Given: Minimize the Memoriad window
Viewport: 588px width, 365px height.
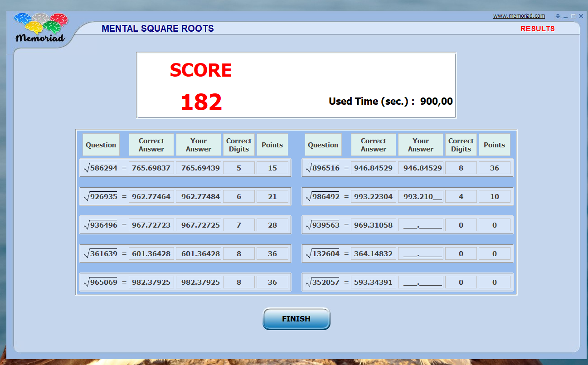Looking at the screenshot, I should [565, 16].
